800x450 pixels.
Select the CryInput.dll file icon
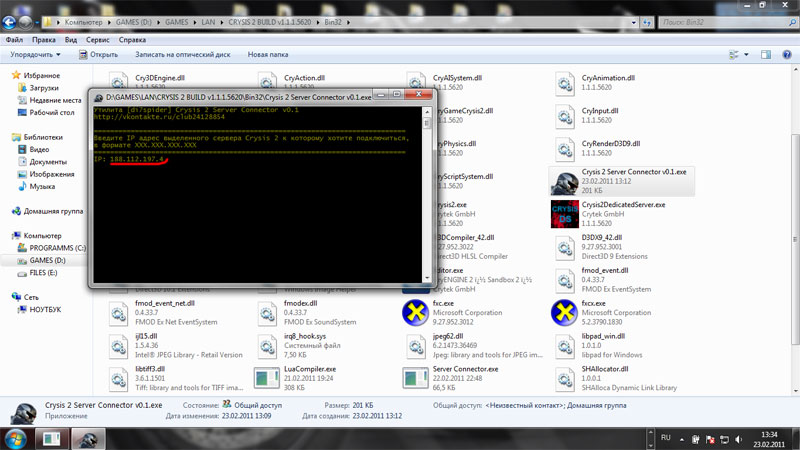pos(564,116)
